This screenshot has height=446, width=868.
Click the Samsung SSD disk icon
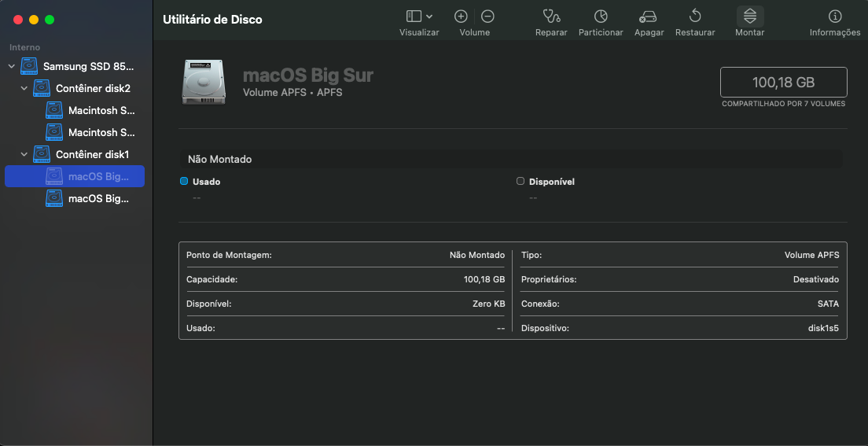coord(29,67)
